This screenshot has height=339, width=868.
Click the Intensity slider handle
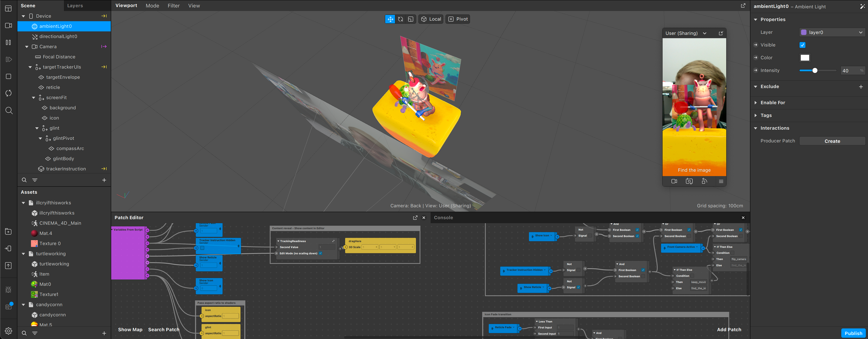(x=814, y=71)
